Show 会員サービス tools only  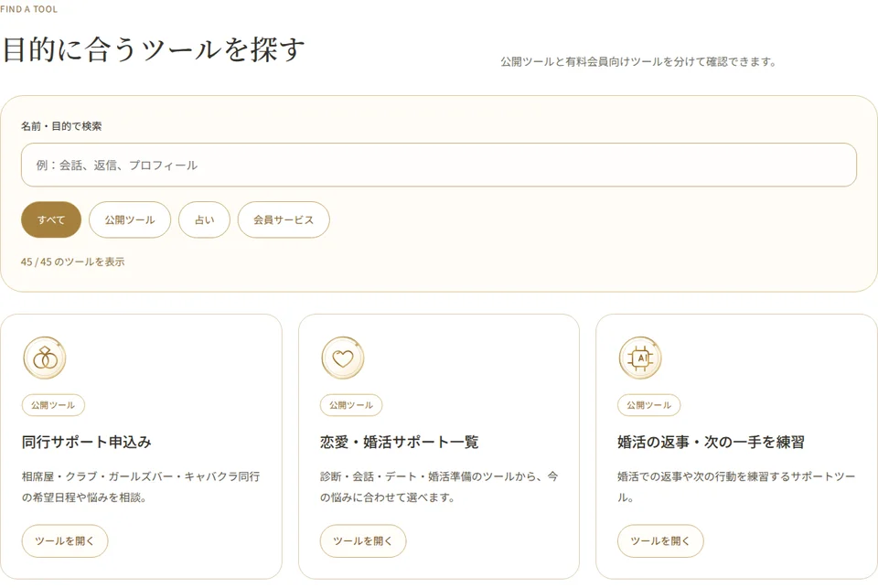pyautogui.click(x=284, y=219)
